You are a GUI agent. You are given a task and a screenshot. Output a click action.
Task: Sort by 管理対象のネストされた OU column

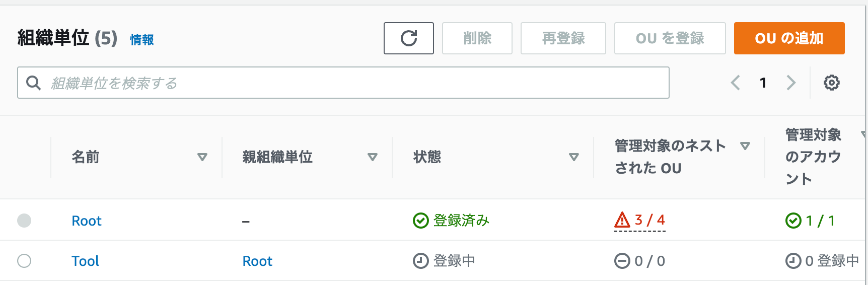click(745, 146)
